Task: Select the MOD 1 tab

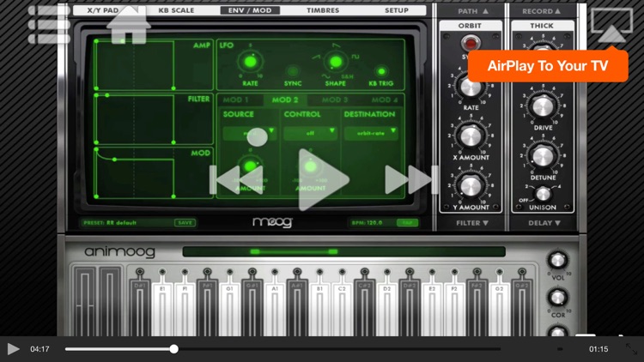Action: point(236,100)
